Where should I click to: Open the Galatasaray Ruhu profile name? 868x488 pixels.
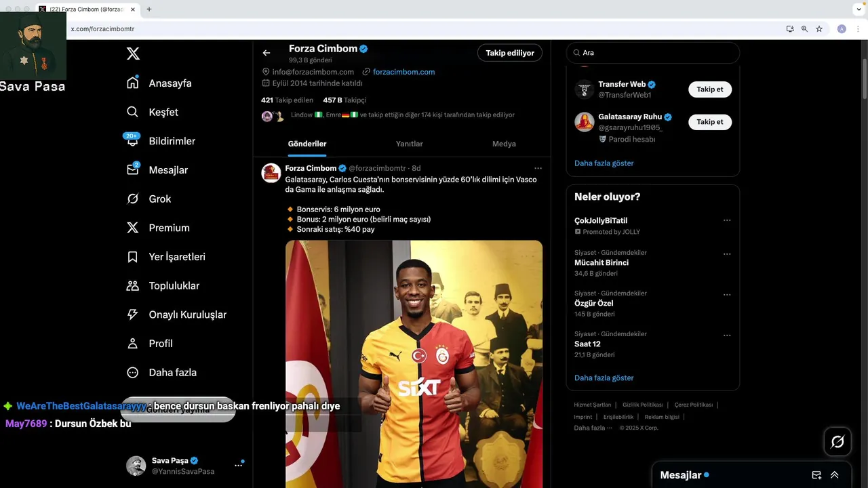[630, 117]
